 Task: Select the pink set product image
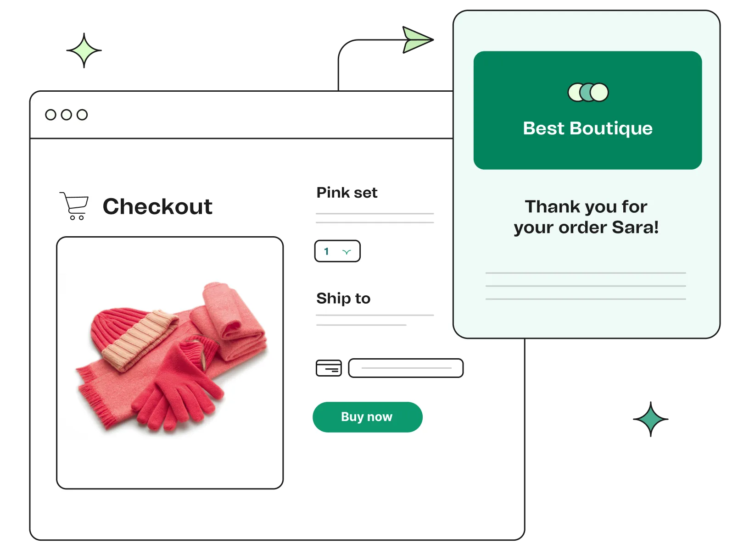tap(170, 363)
